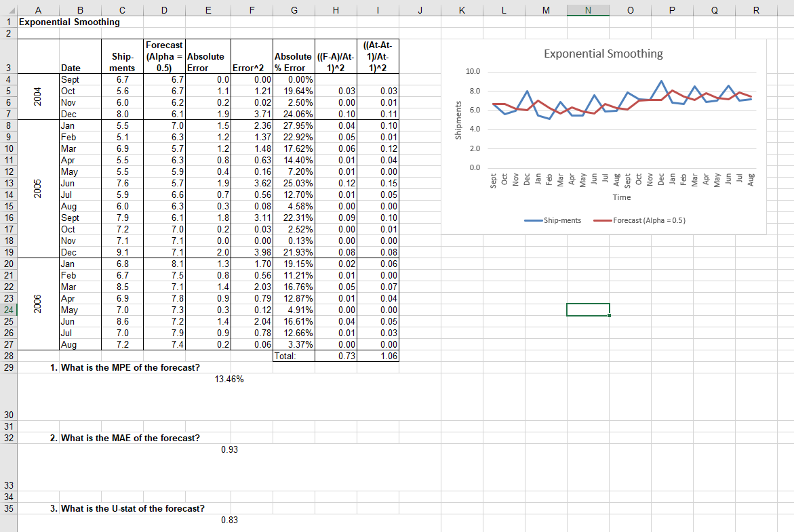
Task: Click the chart's Time axis title
Action: pyautogui.click(x=621, y=197)
